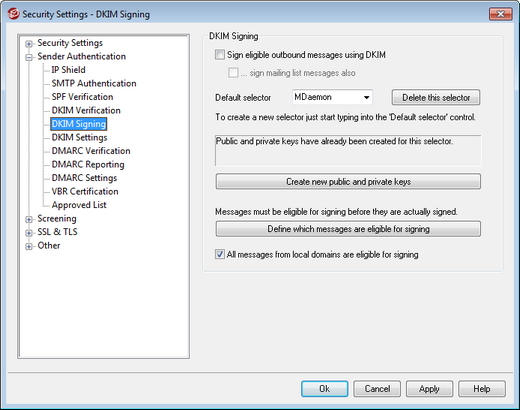Close the Security Settings dialog window
The height and width of the screenshot is (410, 520).
pyautogui.click(x=501, y=14)
